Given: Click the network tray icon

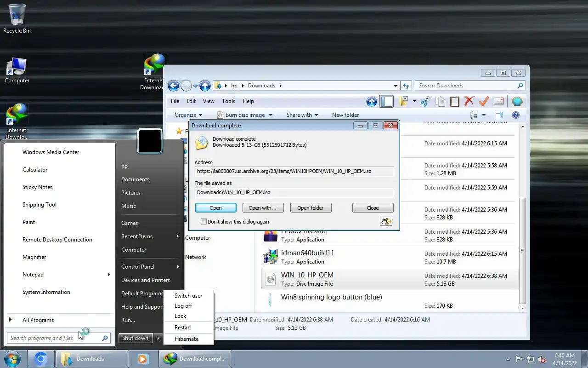Looking at the screenshot, I should (x=531, y=359).
